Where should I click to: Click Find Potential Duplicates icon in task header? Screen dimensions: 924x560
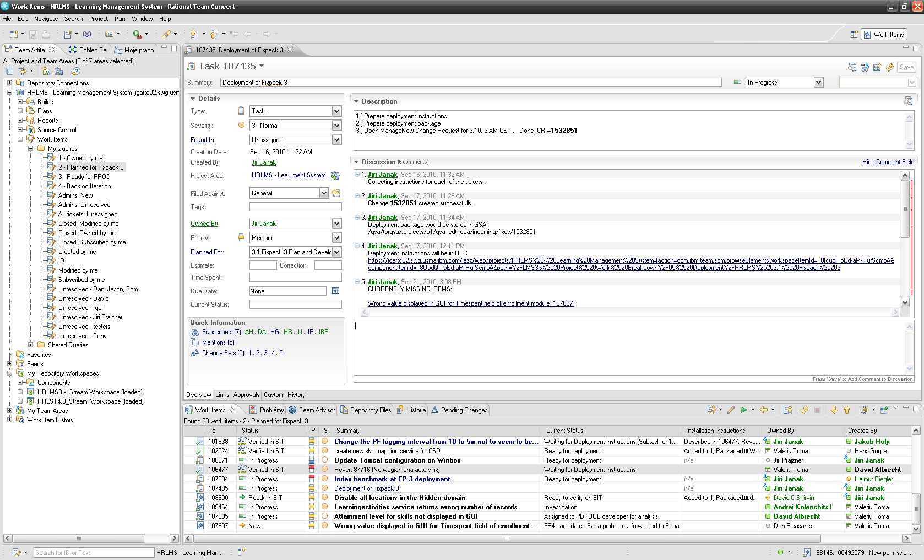coord(852,67)
